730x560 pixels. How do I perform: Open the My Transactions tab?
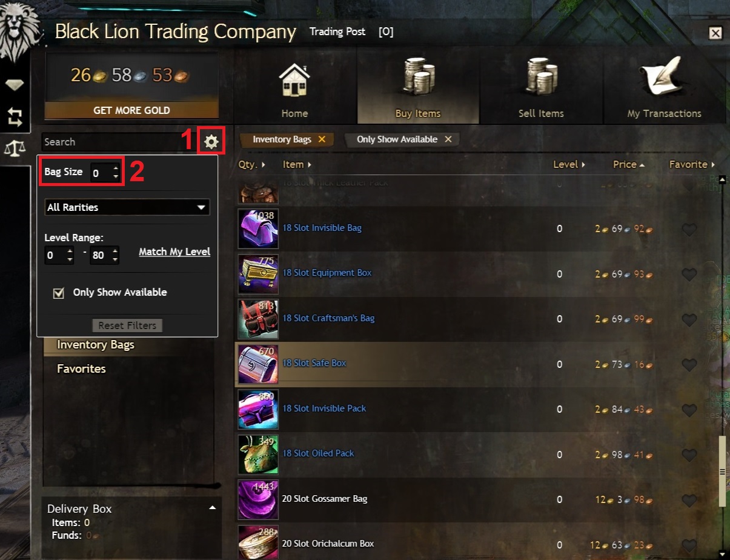[x=664, y=86]
